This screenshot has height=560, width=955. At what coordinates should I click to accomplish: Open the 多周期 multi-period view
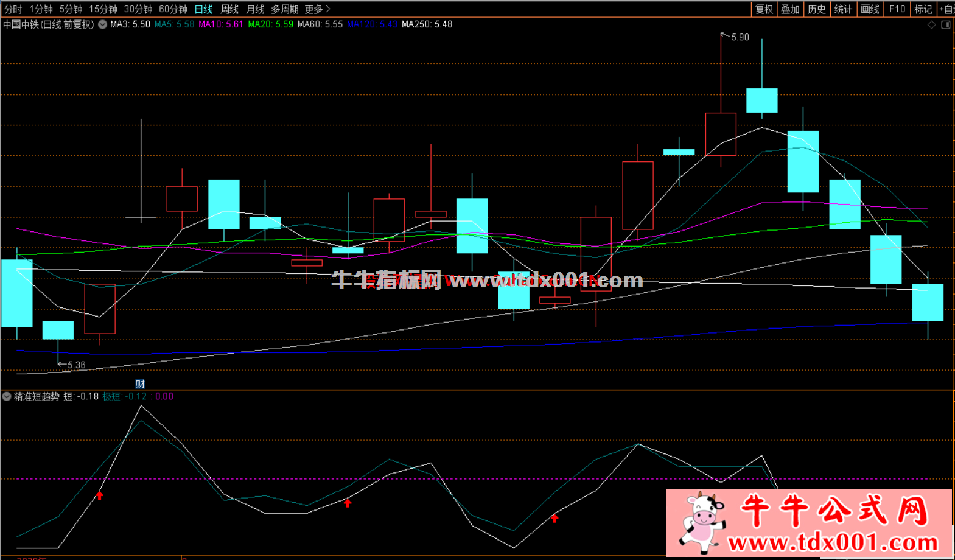[x=284, y=9]
